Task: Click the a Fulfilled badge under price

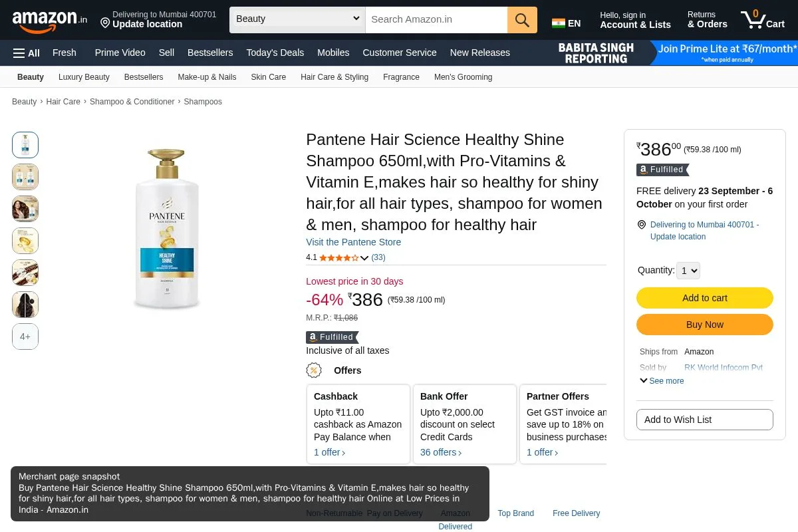Action: click(x=332, y=337)
